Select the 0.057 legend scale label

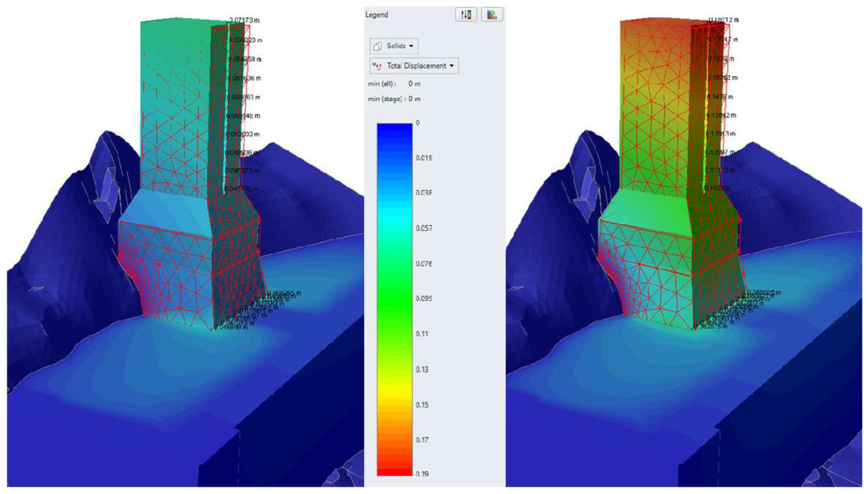click(x=424, y=228)
